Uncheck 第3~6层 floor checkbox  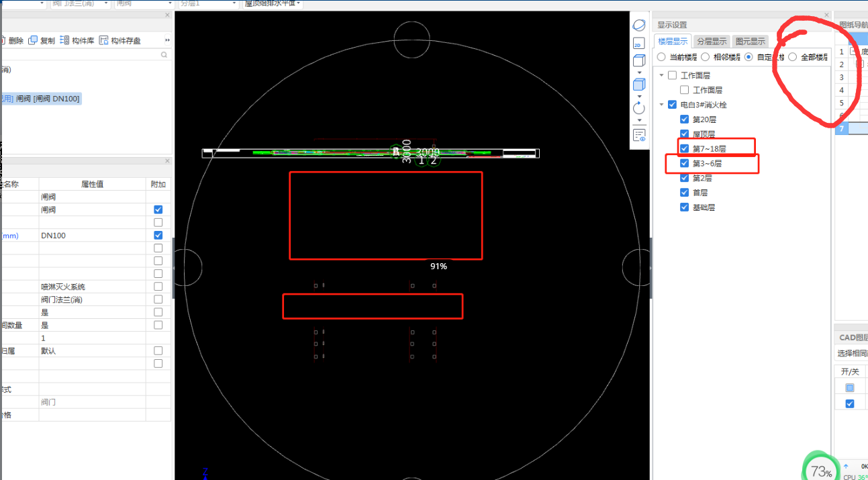click(x=685, y=163)
